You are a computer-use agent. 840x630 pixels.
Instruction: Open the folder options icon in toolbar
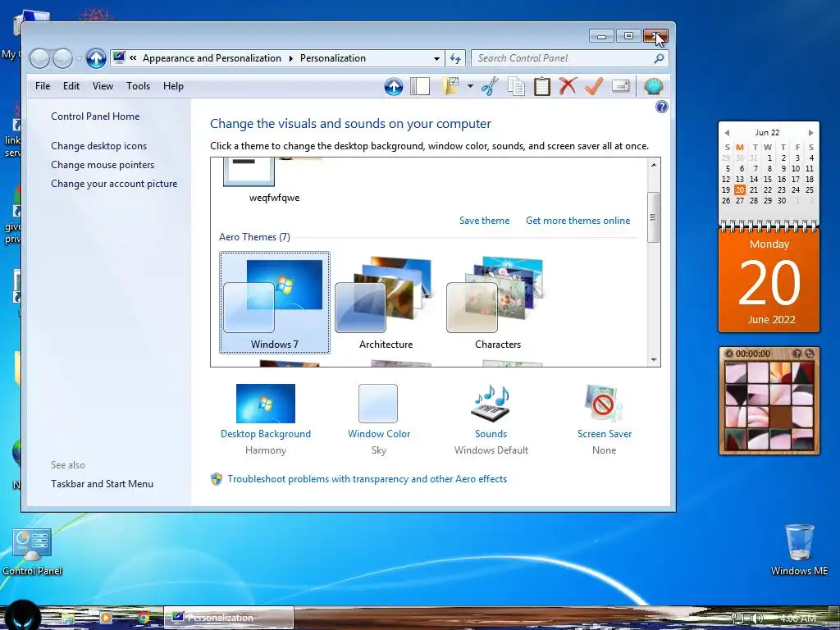[x=450, y=86]
